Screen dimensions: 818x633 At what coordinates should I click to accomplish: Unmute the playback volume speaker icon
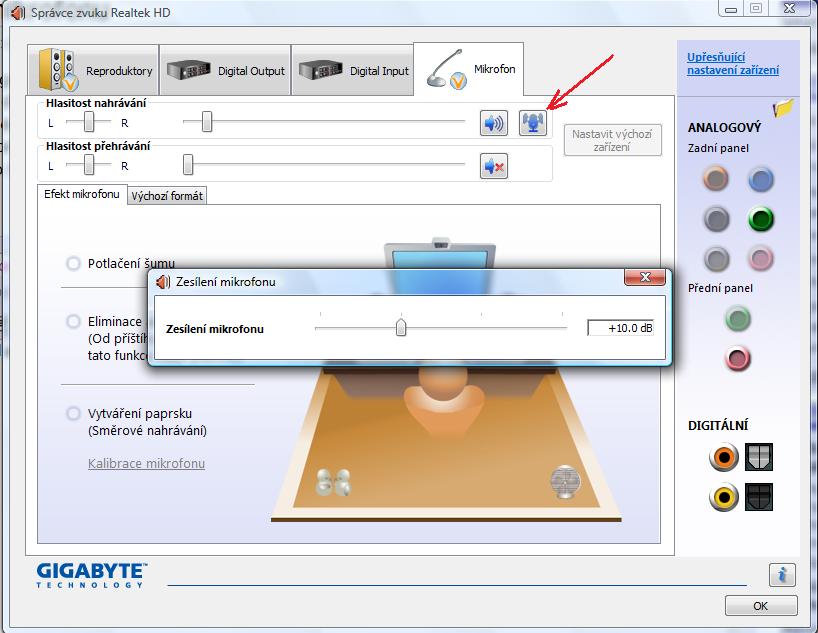494,166
